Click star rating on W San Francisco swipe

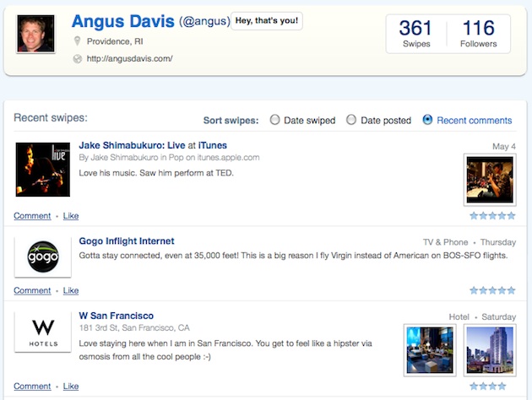(488, 386)
